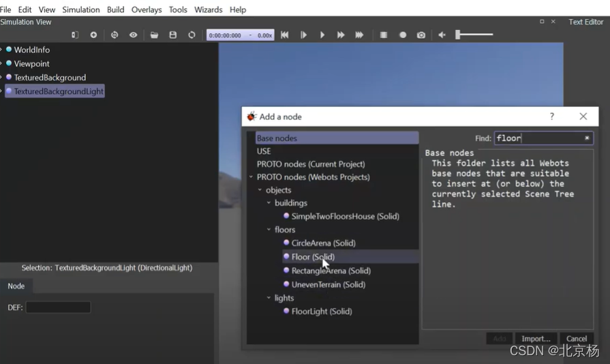Image resolution: width=610 pixels, height=364 pixels.
Task: Select Viewpoint node in scene tree
Action: tap(31, 63)
